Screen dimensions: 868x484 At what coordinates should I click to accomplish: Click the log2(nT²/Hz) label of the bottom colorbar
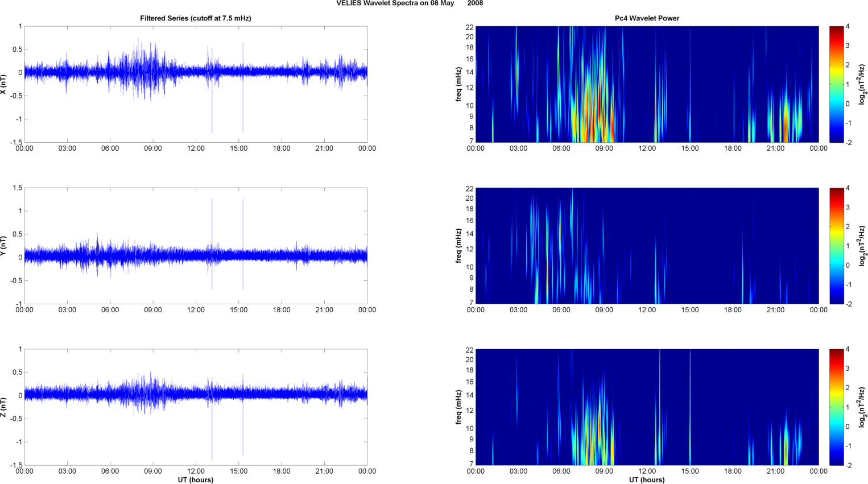(862, 407)
